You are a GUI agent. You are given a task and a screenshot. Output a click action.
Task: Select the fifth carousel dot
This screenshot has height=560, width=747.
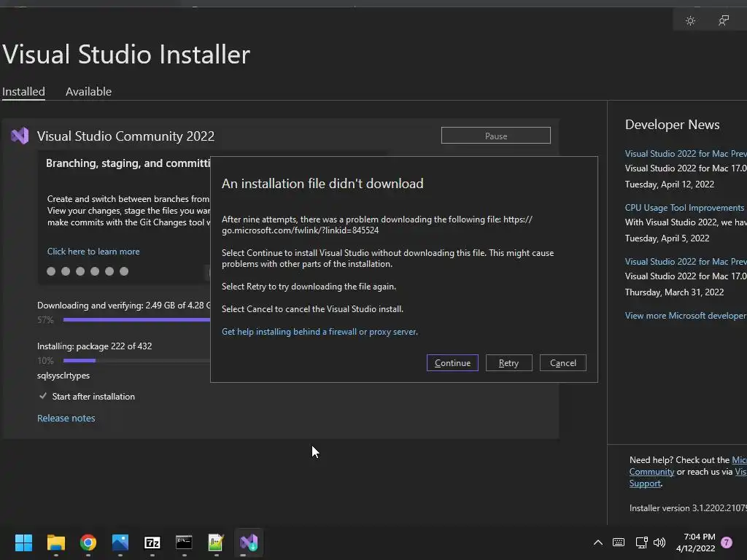pyautogui.click(x=109, y=271)
